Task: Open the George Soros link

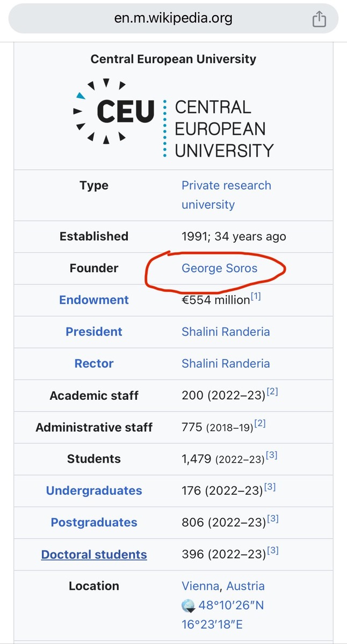Action: [x=220, y=268]
